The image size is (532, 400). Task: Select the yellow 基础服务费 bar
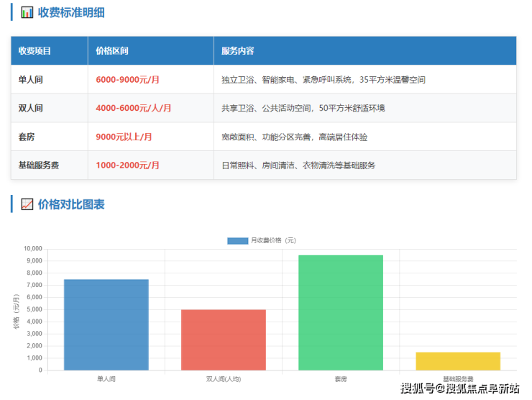[458, 361]
